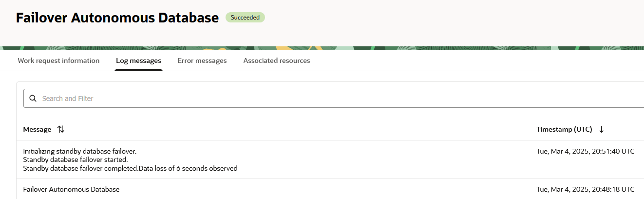This screenshot has width=644, height=199.
Task: Click the header area right of Succeeded badge
Action: (438, 20)
